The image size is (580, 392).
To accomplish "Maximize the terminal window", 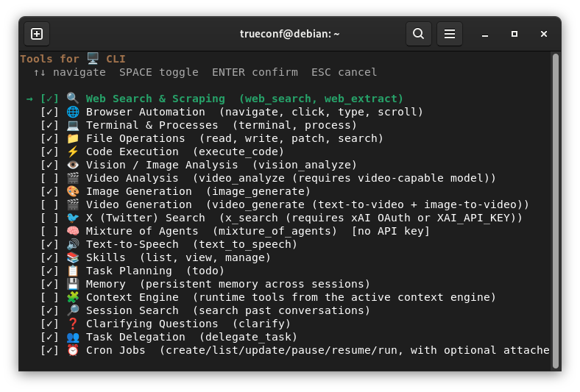I will click(514, 34).
